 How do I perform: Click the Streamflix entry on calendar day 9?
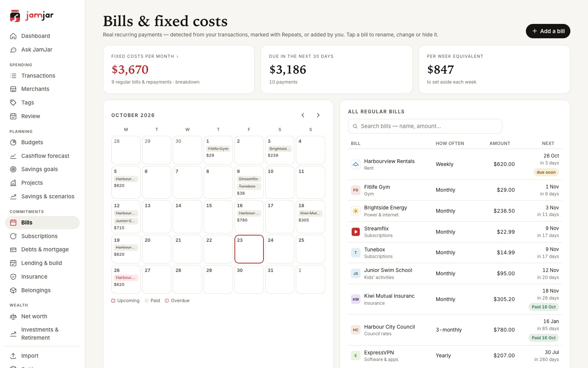249,179
